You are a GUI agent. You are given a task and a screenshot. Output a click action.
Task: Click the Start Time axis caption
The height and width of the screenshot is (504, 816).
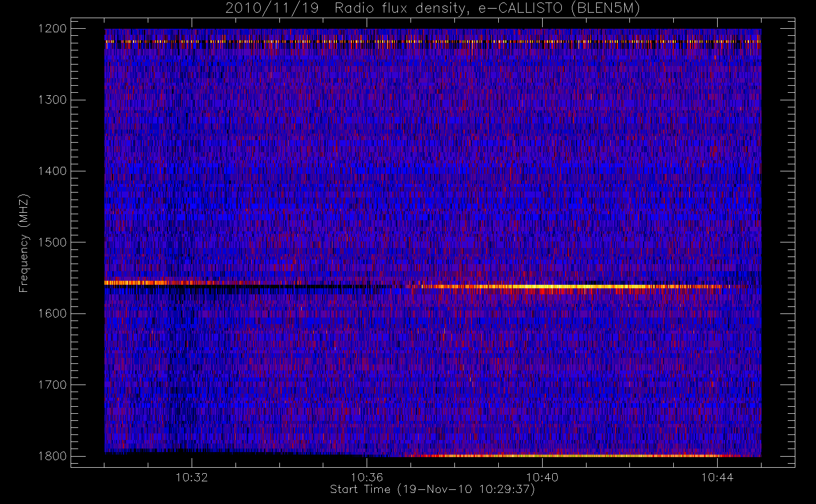[x=432, y=489]
